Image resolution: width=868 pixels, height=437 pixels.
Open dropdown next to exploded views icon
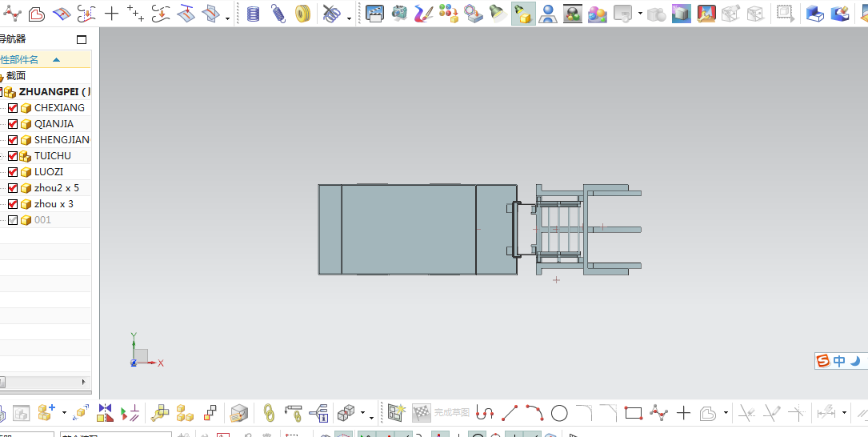[x=363, y=413]
